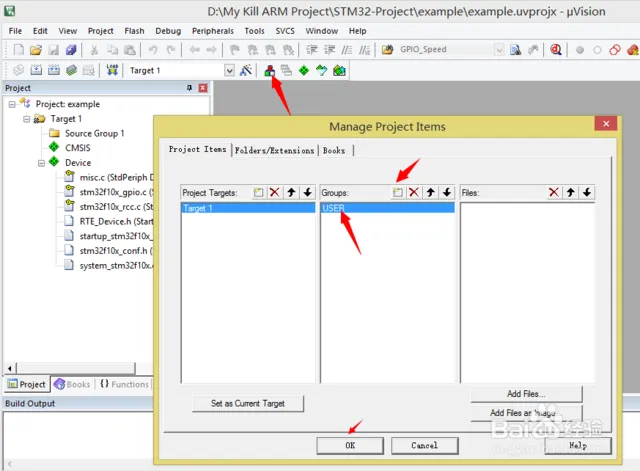Screen dimensions: 640x471
Task: Select USER in the Groups list
Action: [387, 208]
